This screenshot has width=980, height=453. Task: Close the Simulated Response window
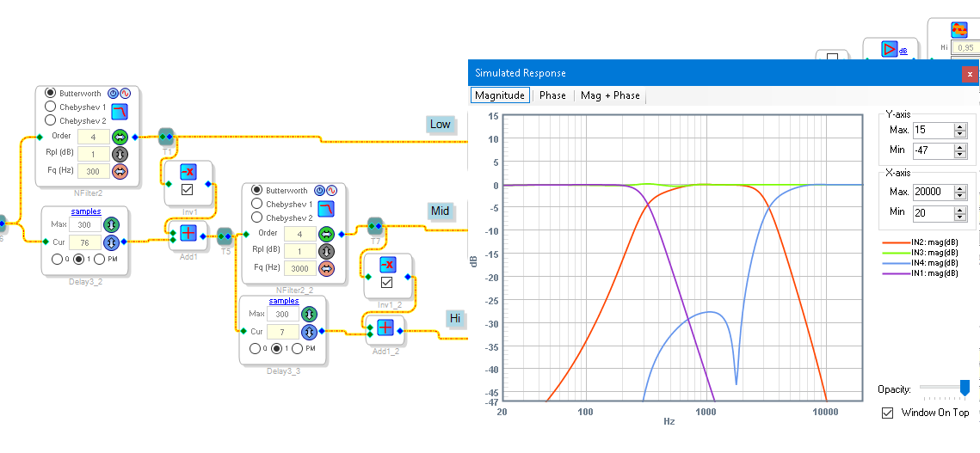[970, 74]
